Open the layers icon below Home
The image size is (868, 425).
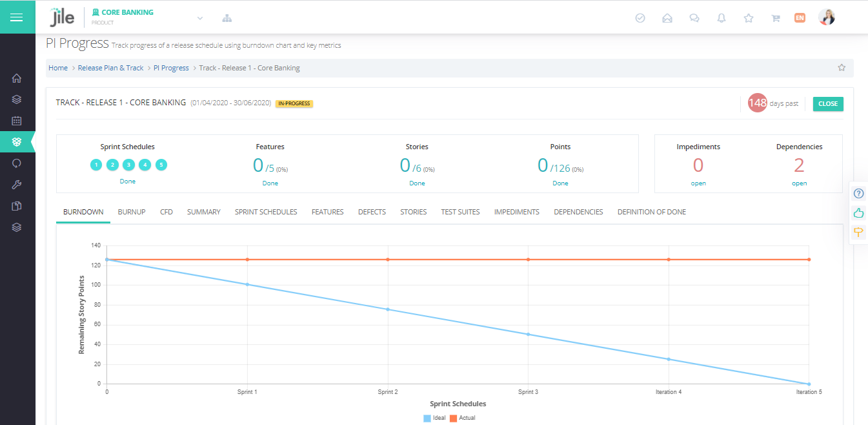[17, 99]
